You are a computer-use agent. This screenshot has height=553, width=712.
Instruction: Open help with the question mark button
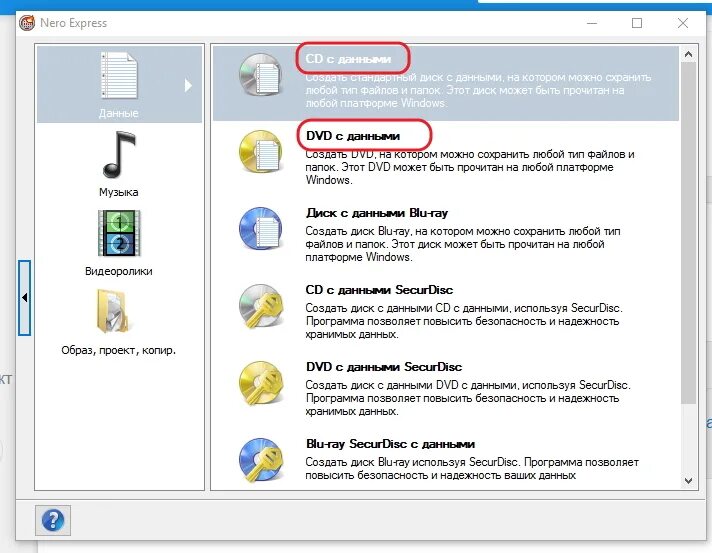(x=53, y=520)
